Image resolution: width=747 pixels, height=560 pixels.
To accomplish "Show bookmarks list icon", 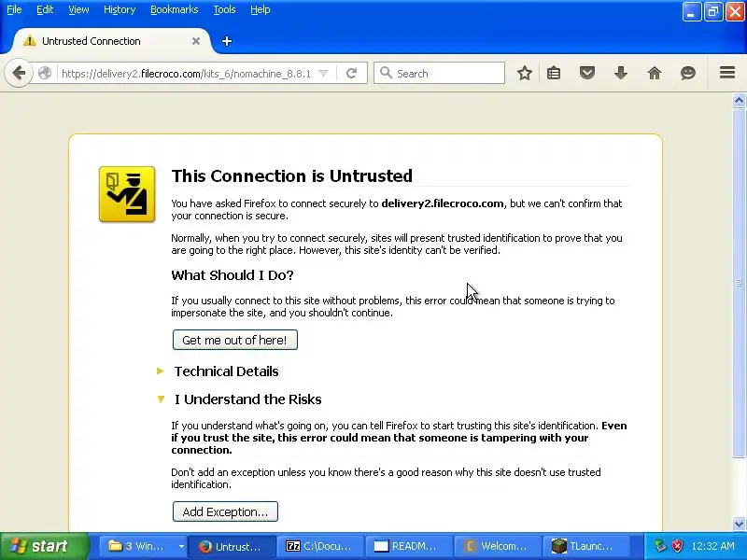I will tap(554, 74).
